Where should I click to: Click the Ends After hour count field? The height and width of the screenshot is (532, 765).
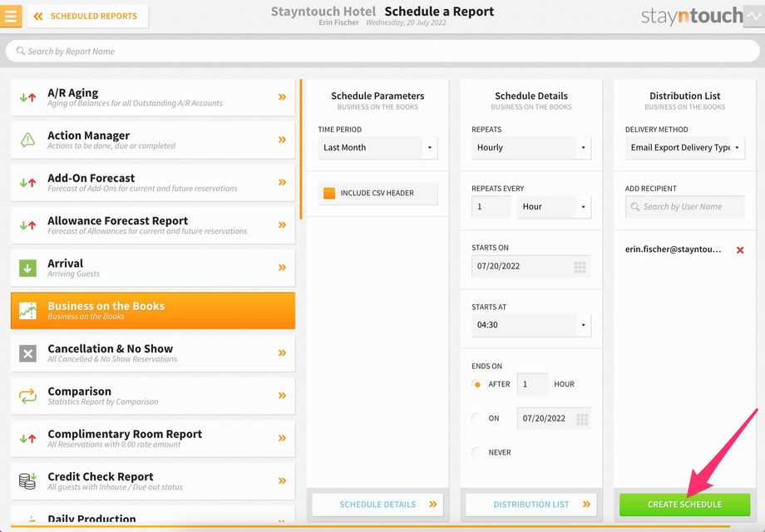(x=532, y=384)
